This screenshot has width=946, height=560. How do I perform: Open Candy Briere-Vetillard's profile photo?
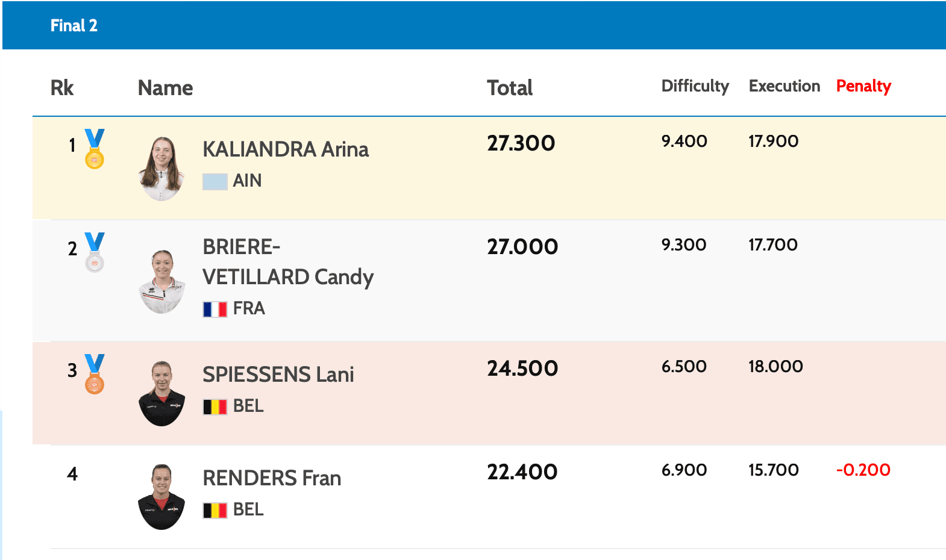pos(161,281)
